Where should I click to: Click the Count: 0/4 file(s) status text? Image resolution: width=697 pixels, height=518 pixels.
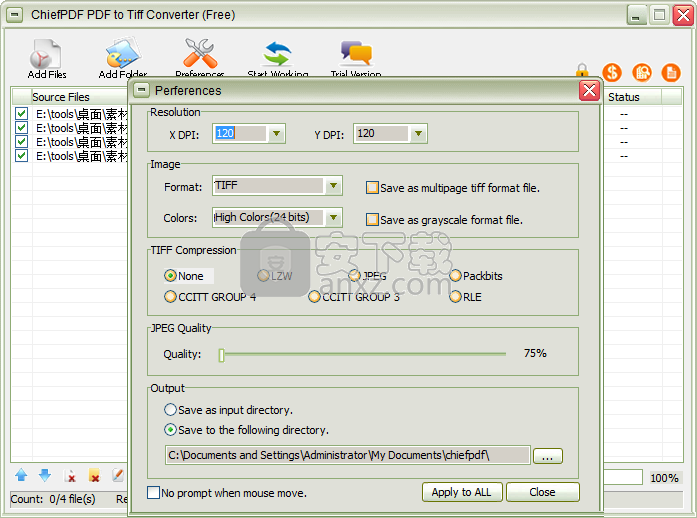[x=53, y=499]
